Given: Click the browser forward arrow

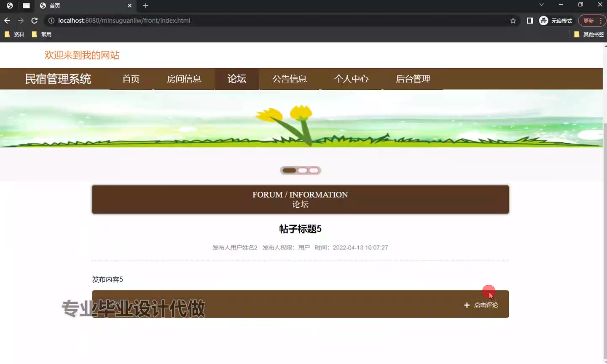Looking at the screenshot, I should 21,21.
